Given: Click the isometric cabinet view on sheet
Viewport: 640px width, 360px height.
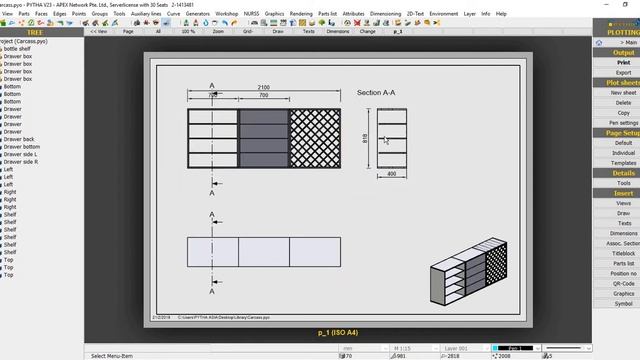Looking at the screenshot, I should (x=469, y=271).
